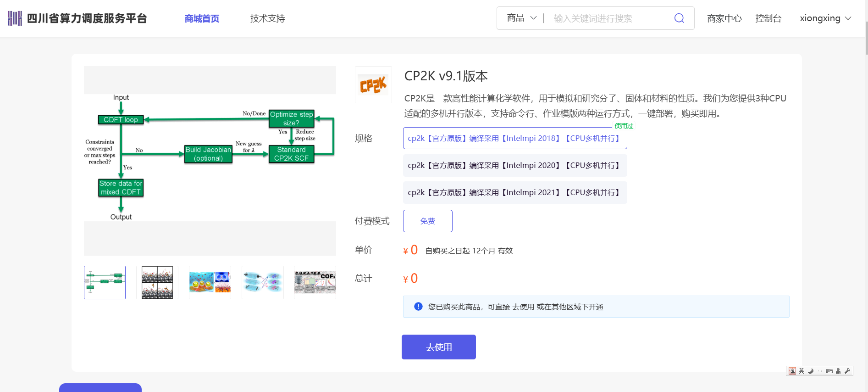Click the partially visible blue button below
The image size is (868, 392).
pos(100,388)
